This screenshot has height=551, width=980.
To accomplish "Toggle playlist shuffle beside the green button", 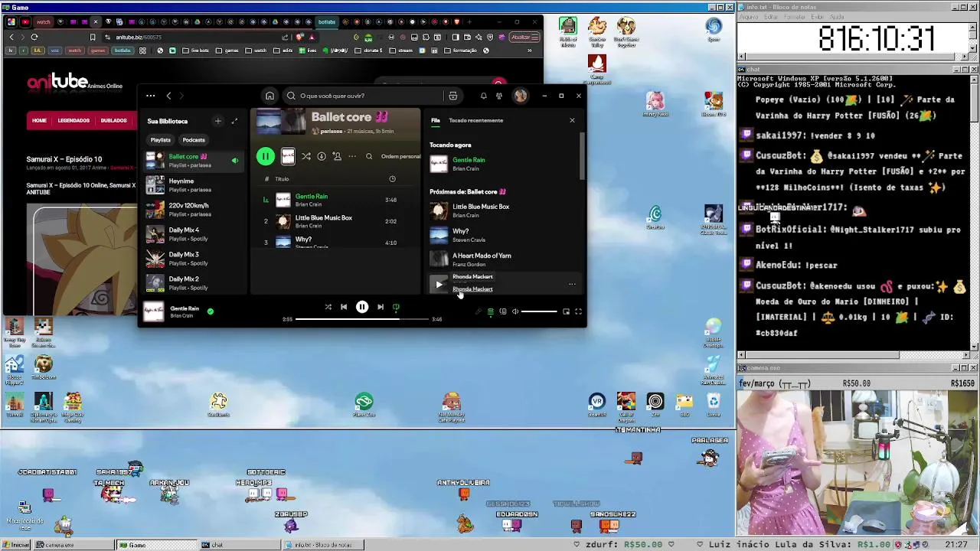I will point(305,156).
